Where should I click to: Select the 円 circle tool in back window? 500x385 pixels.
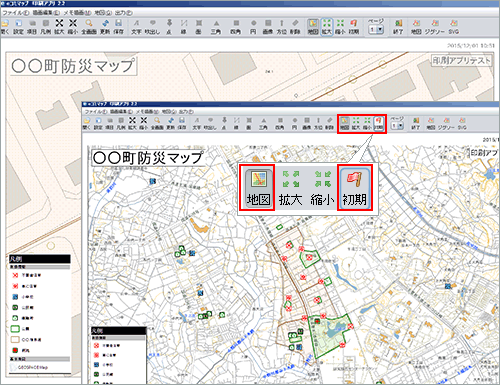pyautogui.click(x=253, y=27)
